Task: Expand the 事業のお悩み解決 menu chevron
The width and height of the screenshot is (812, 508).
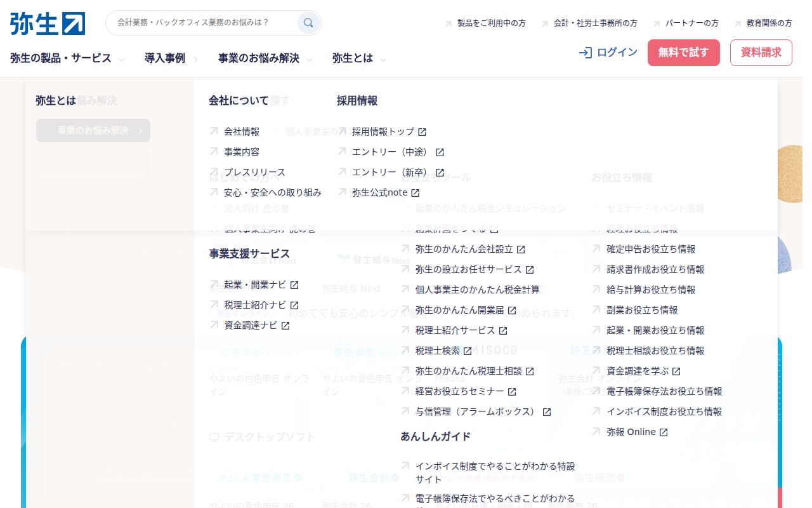Action: (x=310, y=60)
